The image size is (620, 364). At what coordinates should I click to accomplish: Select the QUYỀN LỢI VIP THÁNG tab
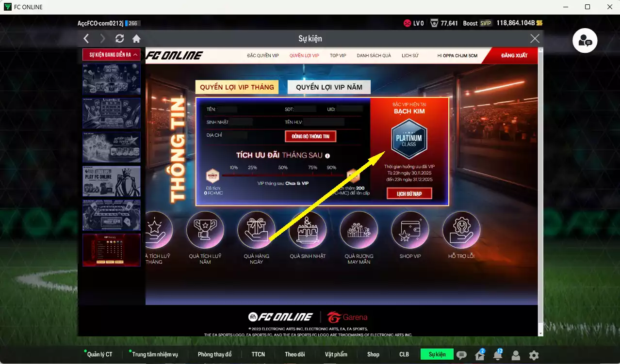(x=237, y=86)
